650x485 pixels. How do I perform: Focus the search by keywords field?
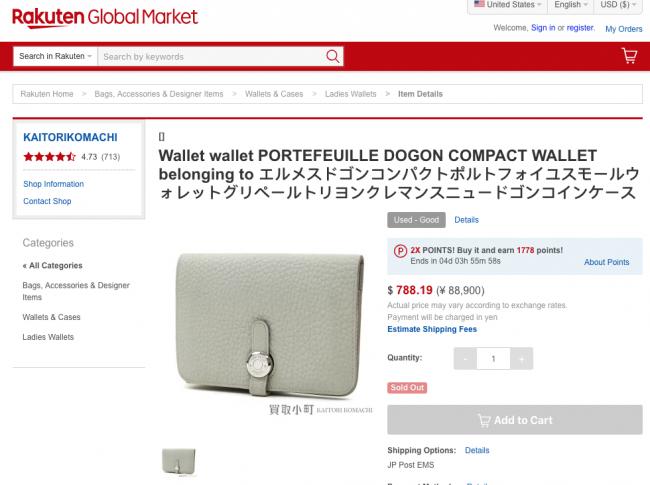coord(211,56)
